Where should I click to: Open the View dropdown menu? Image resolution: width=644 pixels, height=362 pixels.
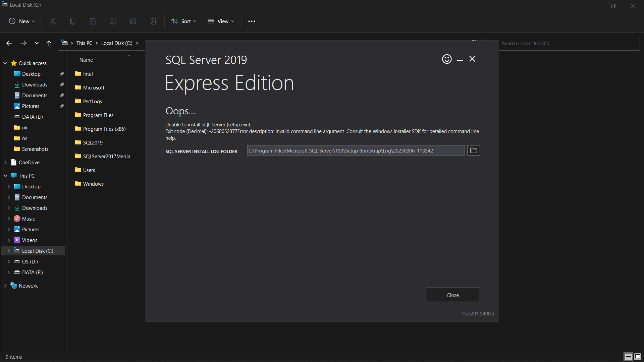coord(221,21)
